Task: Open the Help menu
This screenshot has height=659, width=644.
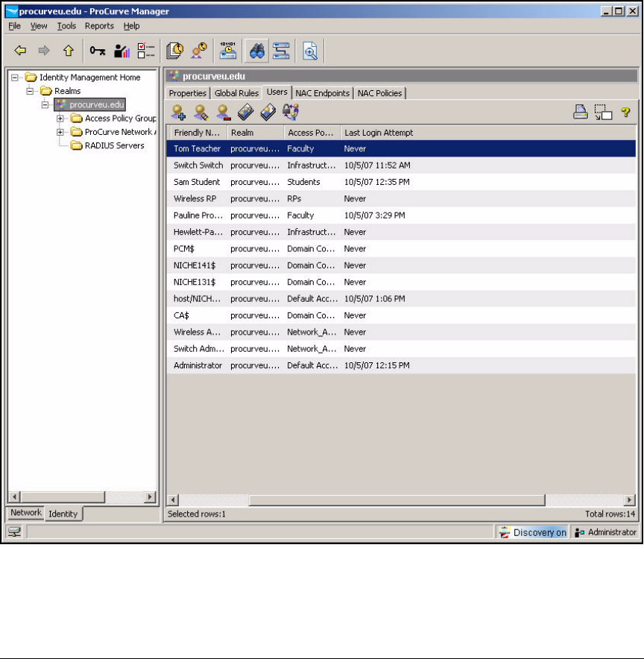Action: coord(131,26)
